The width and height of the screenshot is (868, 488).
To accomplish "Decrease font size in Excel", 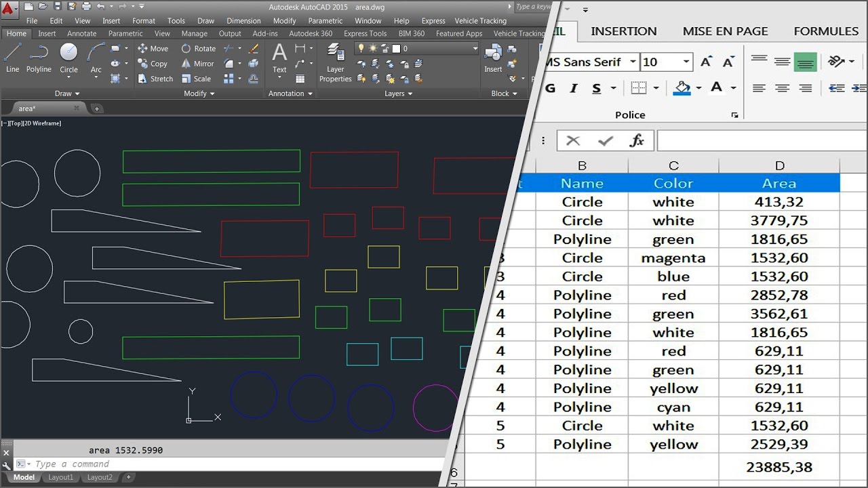I will pos(728,62).
